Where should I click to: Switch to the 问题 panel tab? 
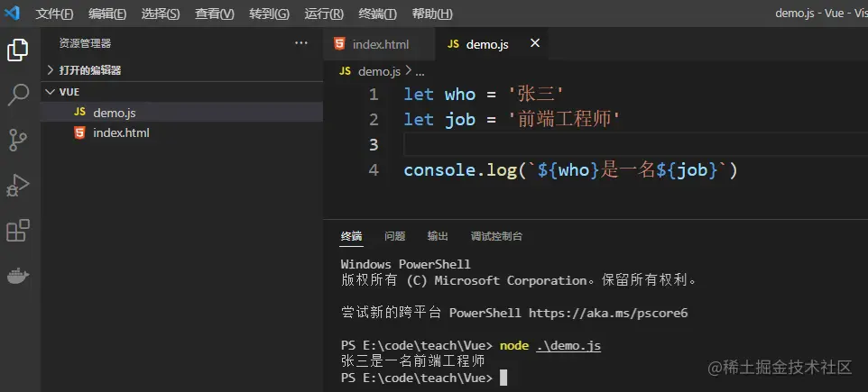pos(394,236)
